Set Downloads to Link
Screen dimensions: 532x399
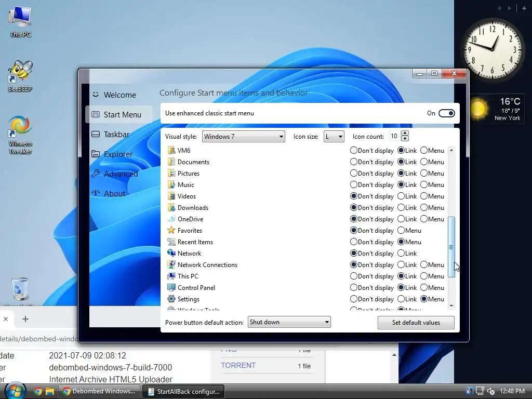[x=401, y=208]
